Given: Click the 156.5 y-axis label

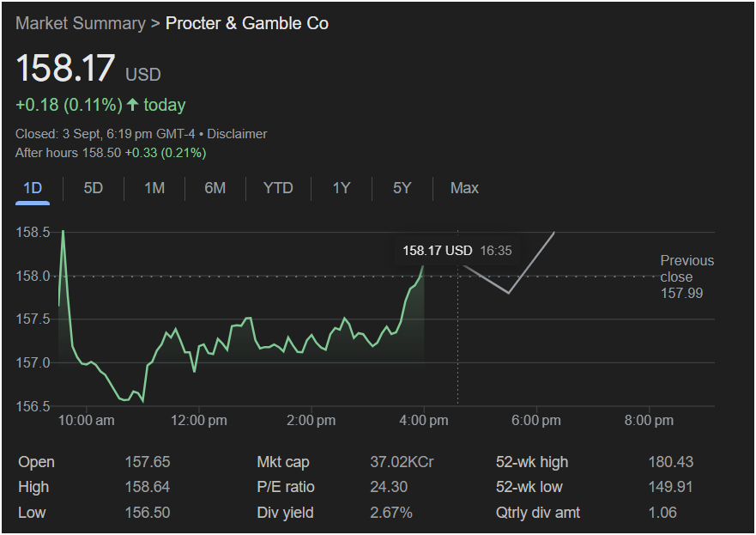Looking at the screenshot, I should (33, 406).
